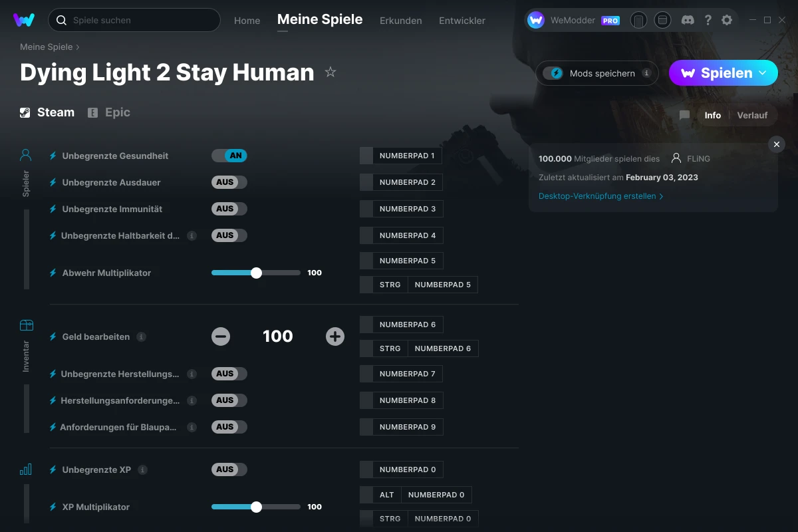This screenshot has height=532, width=798.
Task: Click Desktop-Verknüpfung erstellen link
Action: [600, 196]
